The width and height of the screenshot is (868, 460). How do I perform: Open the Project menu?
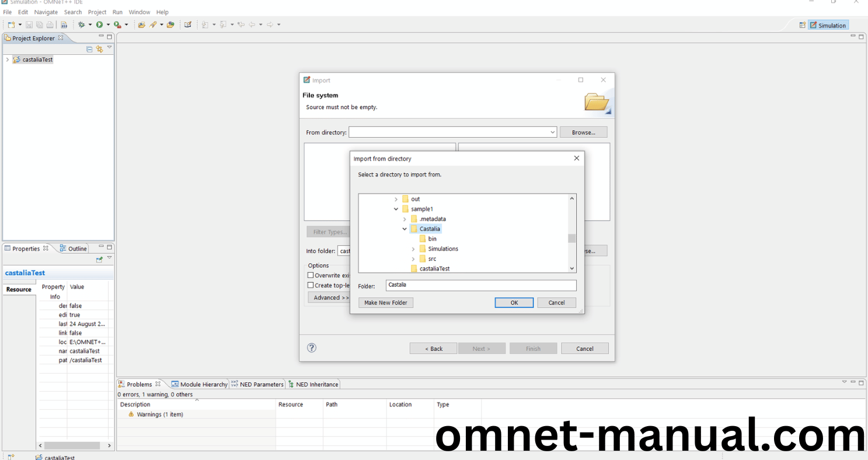point(97,12)
